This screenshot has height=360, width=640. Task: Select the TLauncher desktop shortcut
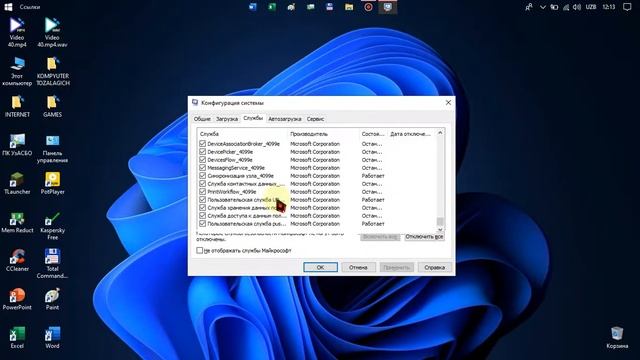point(17,183)
